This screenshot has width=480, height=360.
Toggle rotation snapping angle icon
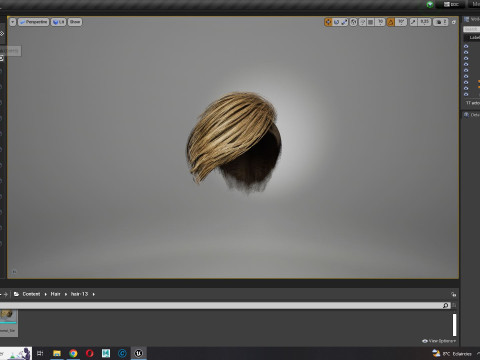click(x=391, y=22)
